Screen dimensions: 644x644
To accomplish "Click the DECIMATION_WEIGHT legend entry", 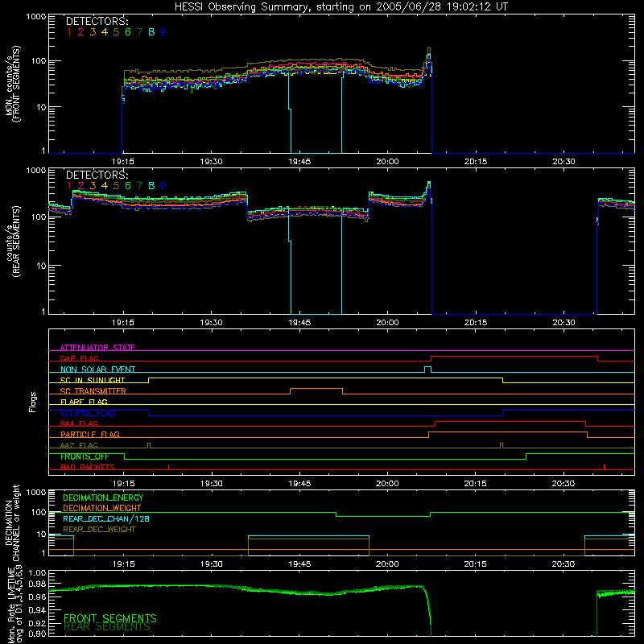I will (102, 508).
